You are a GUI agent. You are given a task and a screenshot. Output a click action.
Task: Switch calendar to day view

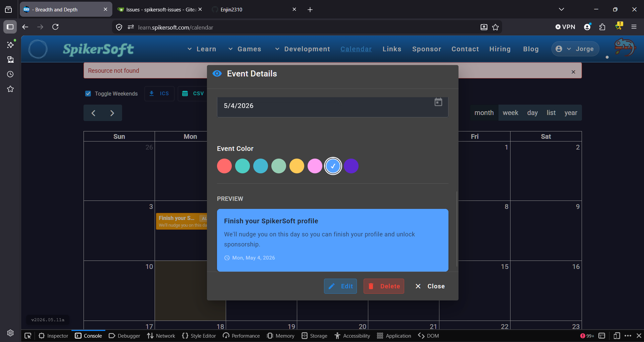coord(532,113)
